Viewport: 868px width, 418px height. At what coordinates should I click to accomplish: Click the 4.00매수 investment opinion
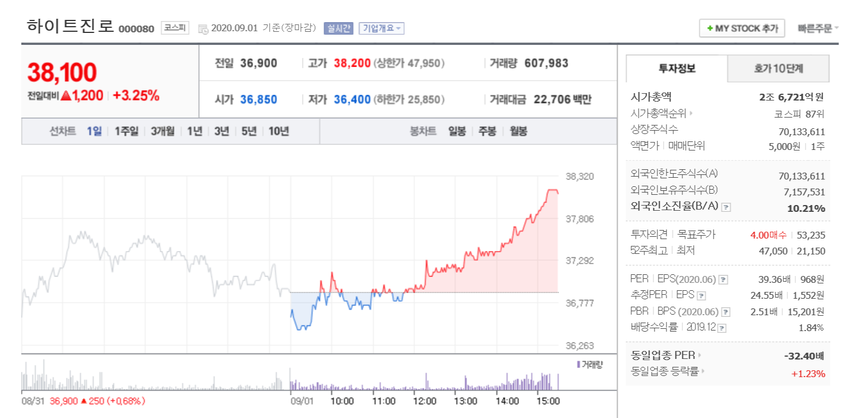click(x=769, y=235)
